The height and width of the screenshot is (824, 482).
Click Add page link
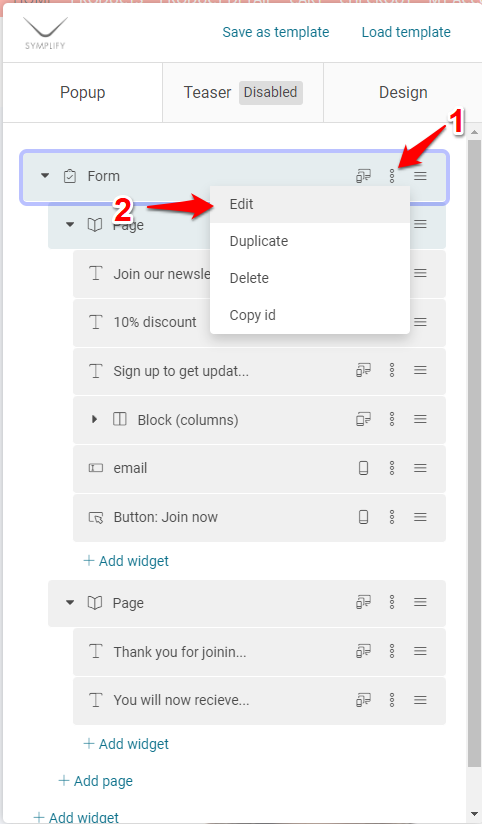(x=96, y=781)
